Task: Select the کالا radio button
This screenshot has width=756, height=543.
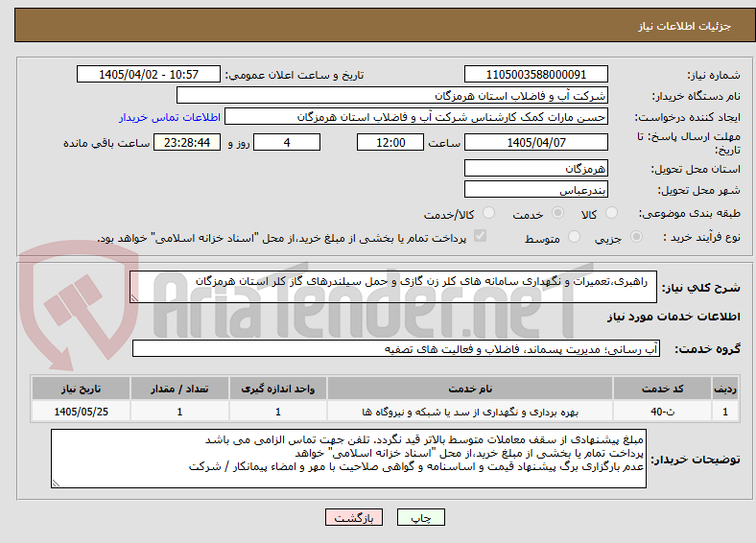Action: click(x=611, y=213)
